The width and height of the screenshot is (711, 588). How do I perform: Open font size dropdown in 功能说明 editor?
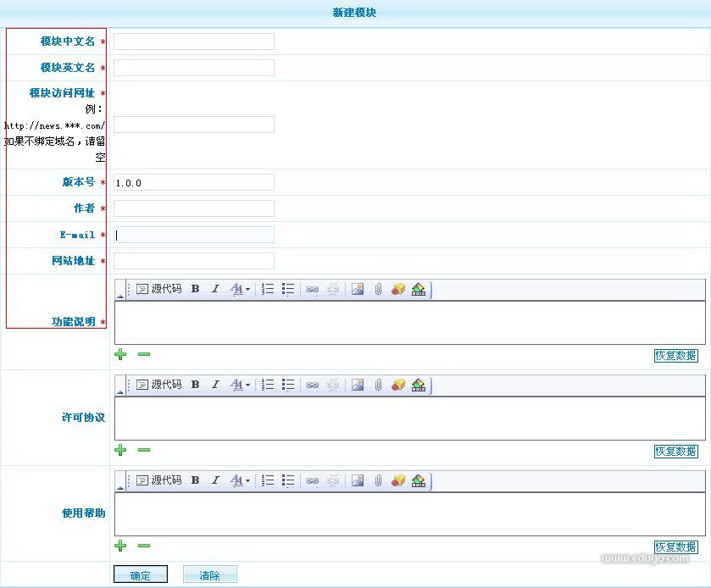point(240,290)
